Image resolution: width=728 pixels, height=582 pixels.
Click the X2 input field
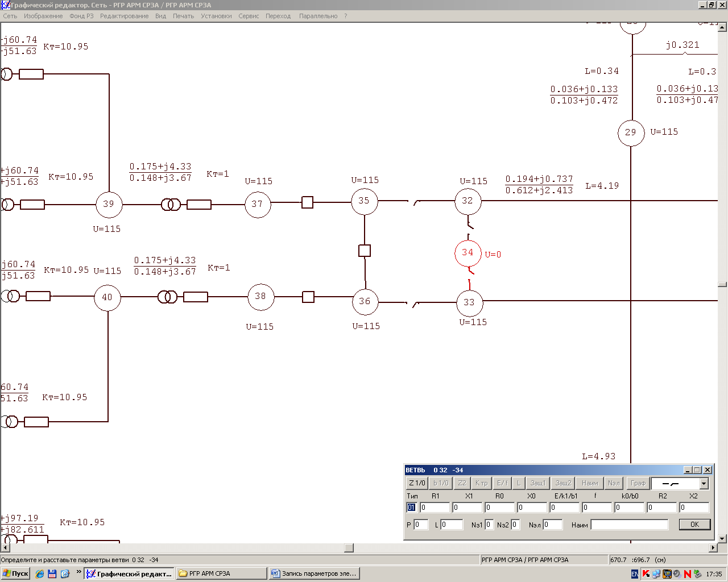point(694,508)
